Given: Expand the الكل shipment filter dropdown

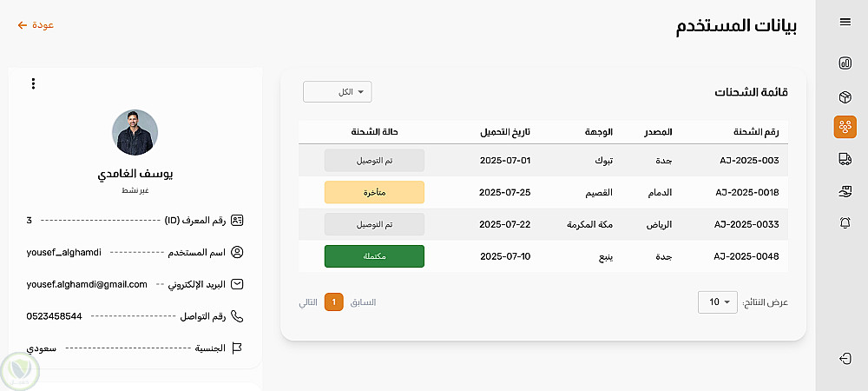Looking at the screenshot, I should 338,92.
